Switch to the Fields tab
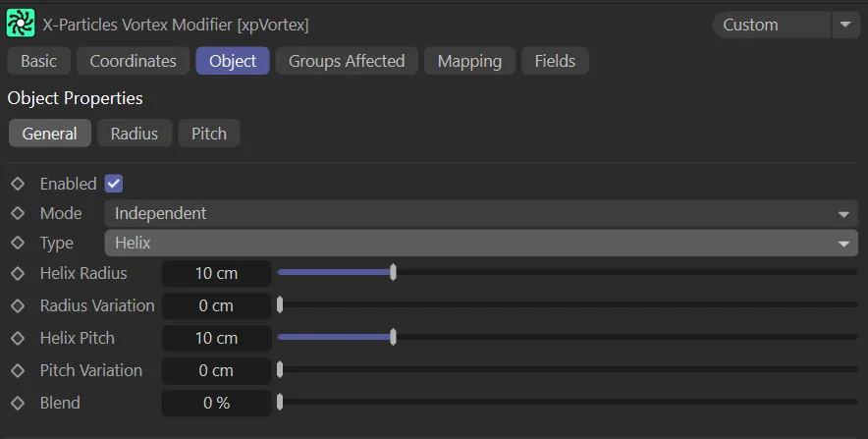The width and height of the screenshot is (868, 439). coord(555,61)
